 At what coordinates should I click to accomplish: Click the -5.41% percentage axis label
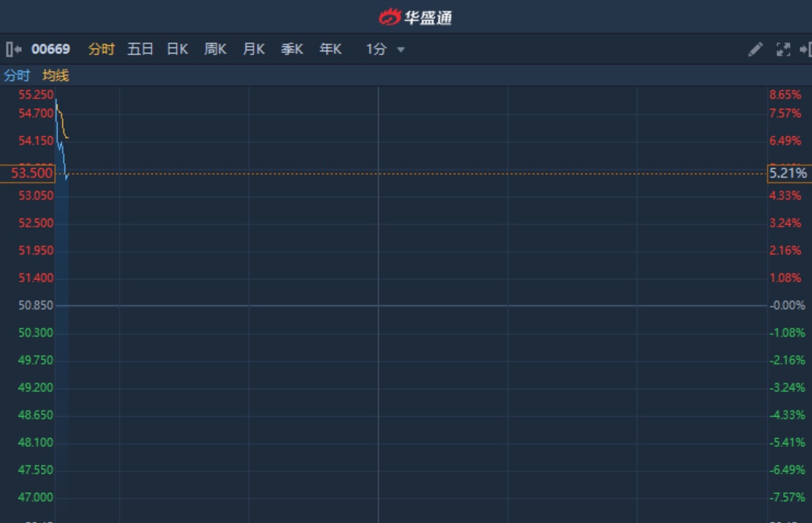(787, 443)
